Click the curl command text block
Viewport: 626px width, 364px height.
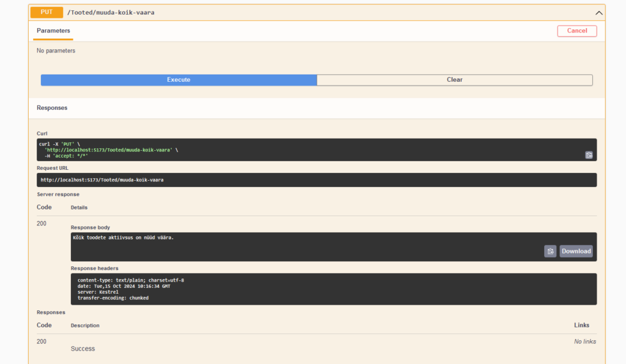(x=317, y=150)
